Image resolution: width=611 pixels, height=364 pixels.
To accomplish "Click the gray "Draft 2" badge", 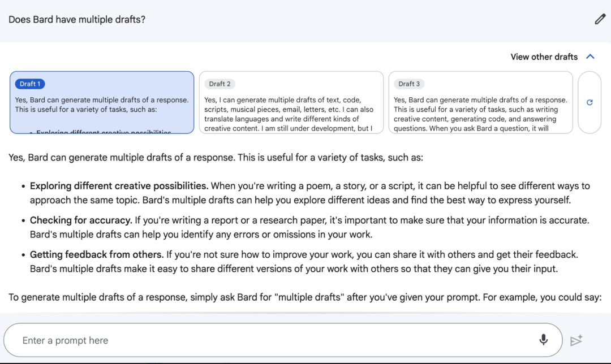I will click(220, 84).
